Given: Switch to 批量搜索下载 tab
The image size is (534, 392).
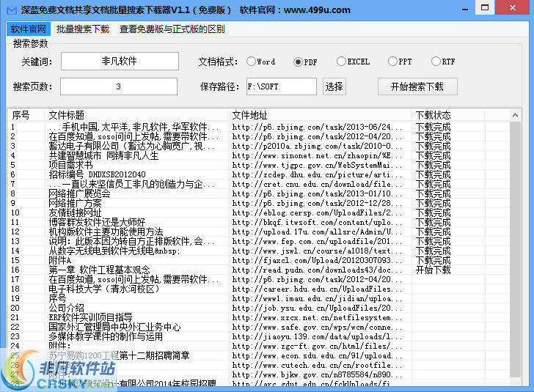Looking at the screenshot, I should (83, 29).
